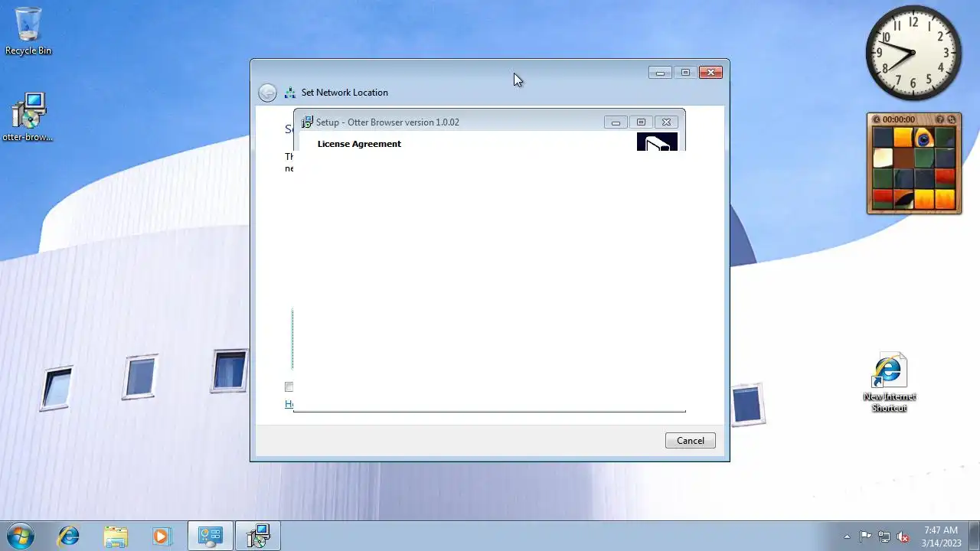Screen dimensions: 980x551
Task: Click the white beak puzzle tile
Action: click(x=883, y=158)
